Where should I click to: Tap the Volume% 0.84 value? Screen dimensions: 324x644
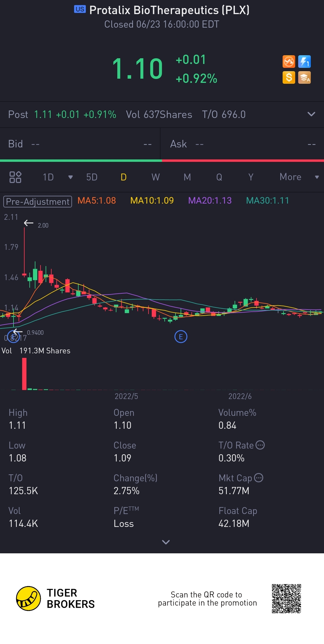click(x=227, y=425)
